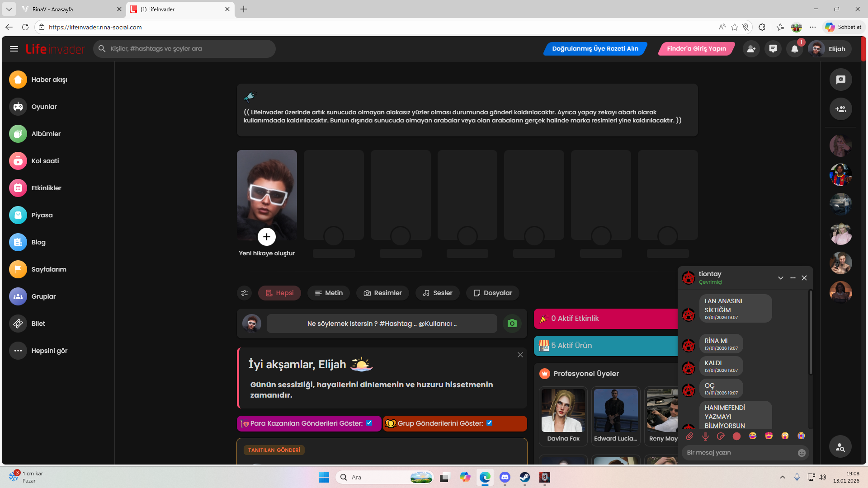This screenshot has width=868, height=488.
Task: Open Oyunlar games icon in sidebar
Action: [18, 107]
